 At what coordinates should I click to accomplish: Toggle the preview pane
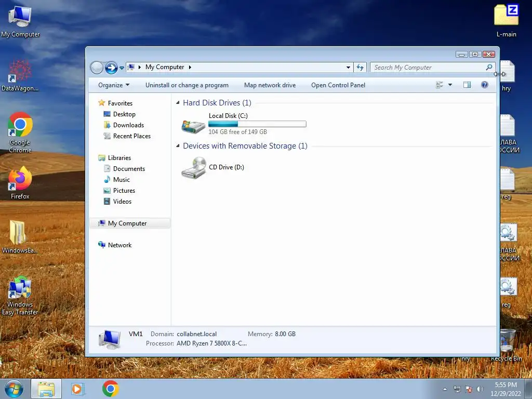point(467,85)
